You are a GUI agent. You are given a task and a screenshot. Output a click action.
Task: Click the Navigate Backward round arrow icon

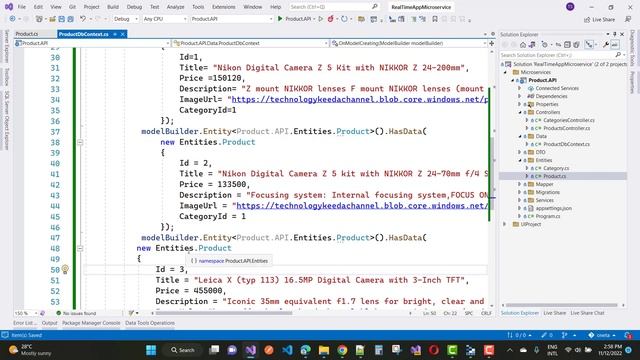pyautogui.click(x=12, y=19)
